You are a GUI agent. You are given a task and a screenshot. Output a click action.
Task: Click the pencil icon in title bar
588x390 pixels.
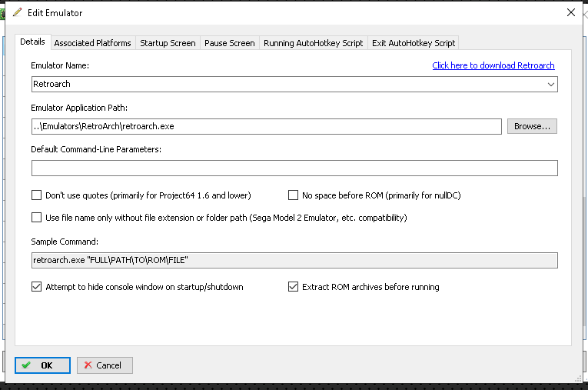[17, 12]
